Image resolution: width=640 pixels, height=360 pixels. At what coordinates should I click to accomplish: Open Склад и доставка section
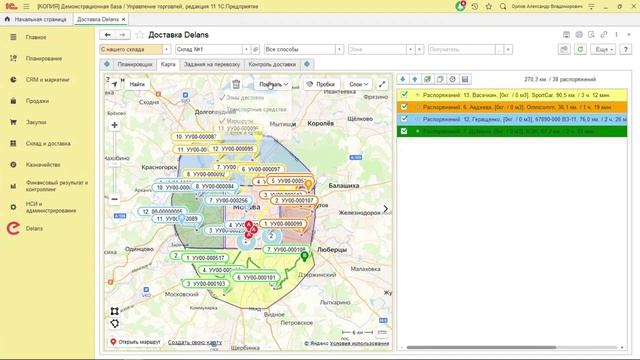(48, 143)
